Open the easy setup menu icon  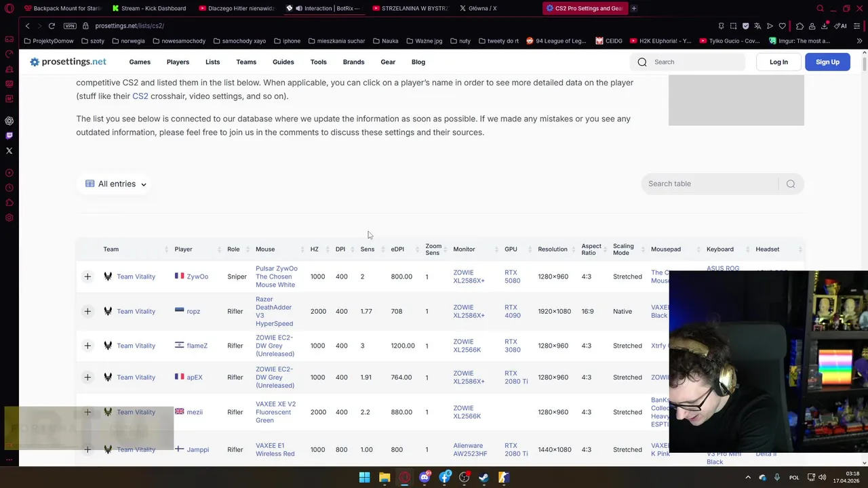[x=858, y=26]
